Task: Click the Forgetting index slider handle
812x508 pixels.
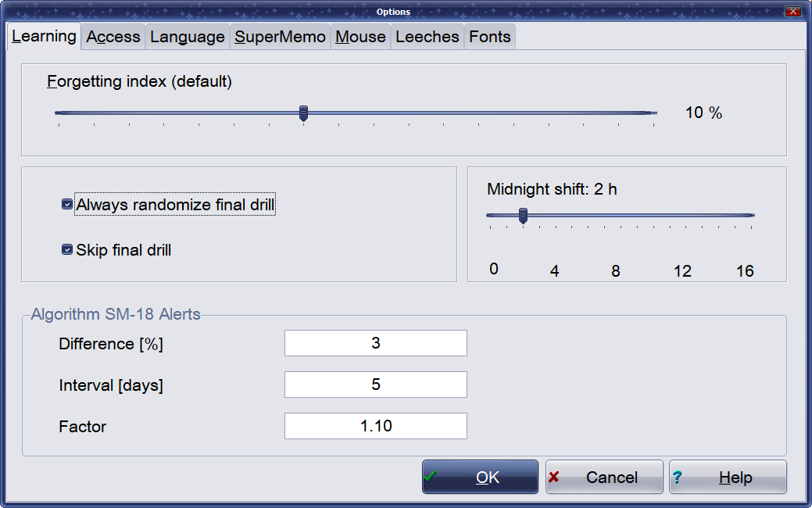Action: [304, 114]
